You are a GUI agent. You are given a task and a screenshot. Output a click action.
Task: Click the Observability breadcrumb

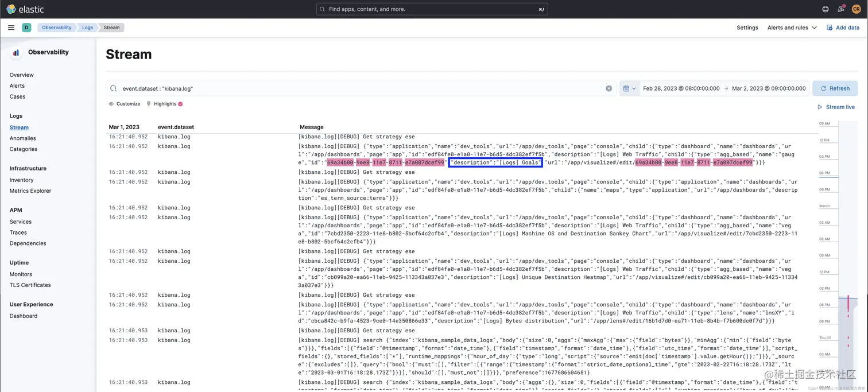pyautogui.click(x=56, y=28)
